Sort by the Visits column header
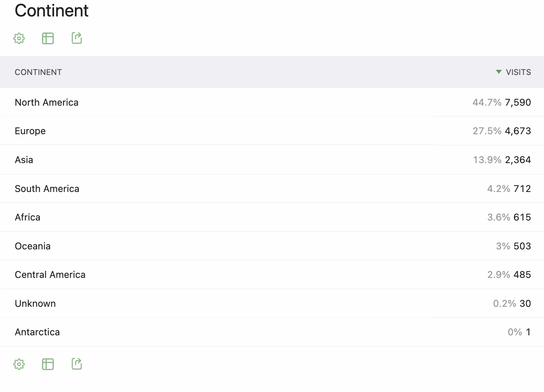This screenshot has width=544, height=392. click(x=518, y=72)
